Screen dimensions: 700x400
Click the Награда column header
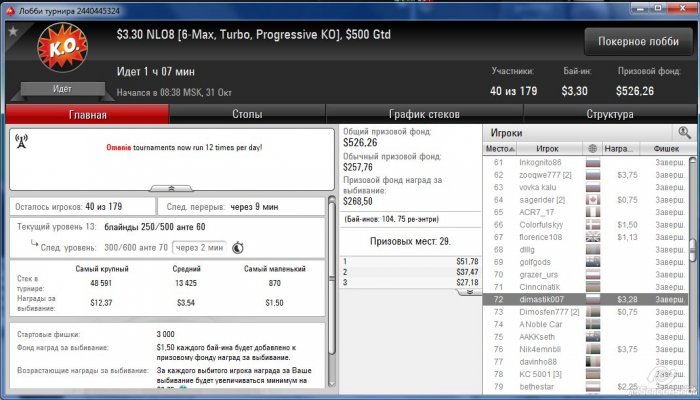[x=621, y=149]
